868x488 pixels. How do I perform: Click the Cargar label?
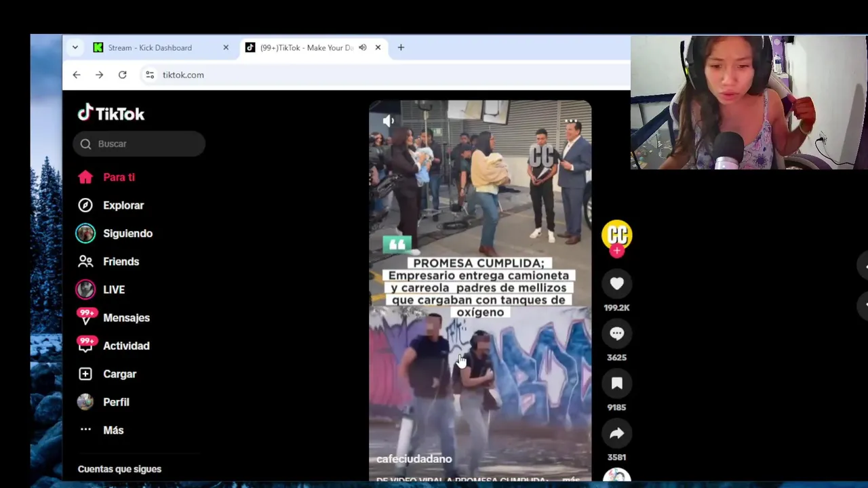119,374
